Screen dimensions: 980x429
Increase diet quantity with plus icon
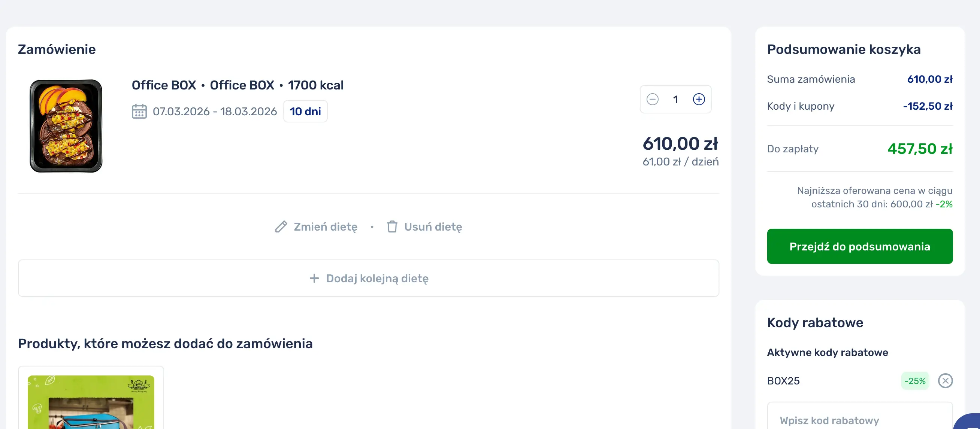tap(699, 99)
